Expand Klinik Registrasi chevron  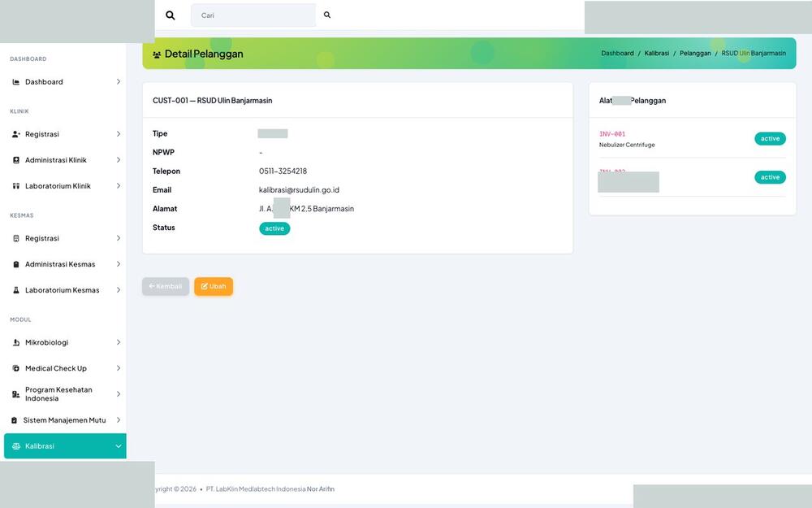coord(118,134)
